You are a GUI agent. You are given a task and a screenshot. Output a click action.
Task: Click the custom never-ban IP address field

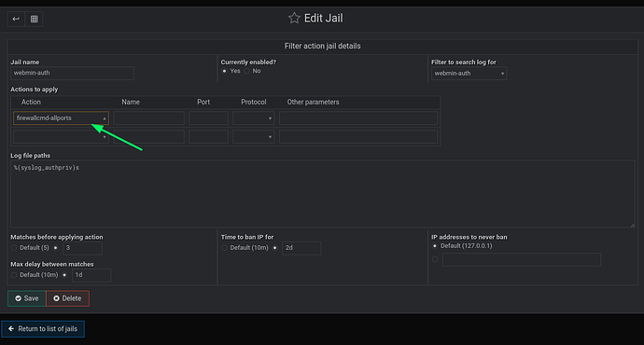coord(522,259)
